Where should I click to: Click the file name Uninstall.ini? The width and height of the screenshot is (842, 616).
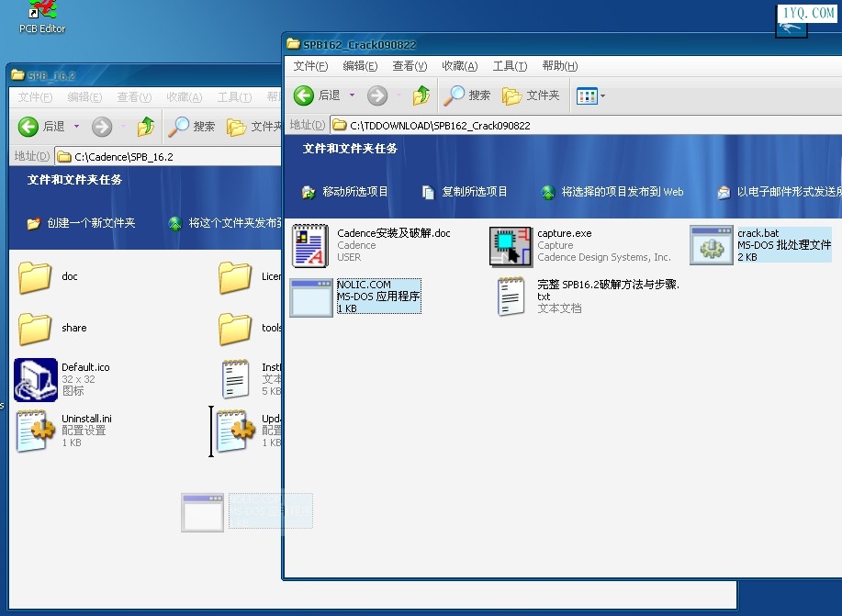pos(86,419)
